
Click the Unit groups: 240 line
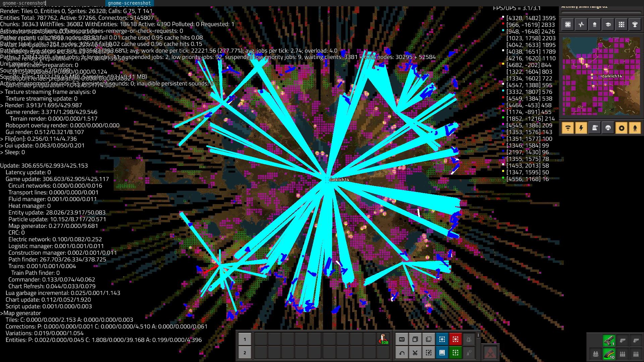tap(21, 64)
